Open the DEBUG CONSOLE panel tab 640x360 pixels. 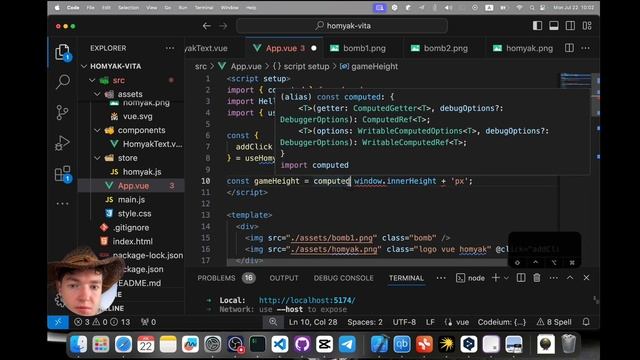[344, 278]
